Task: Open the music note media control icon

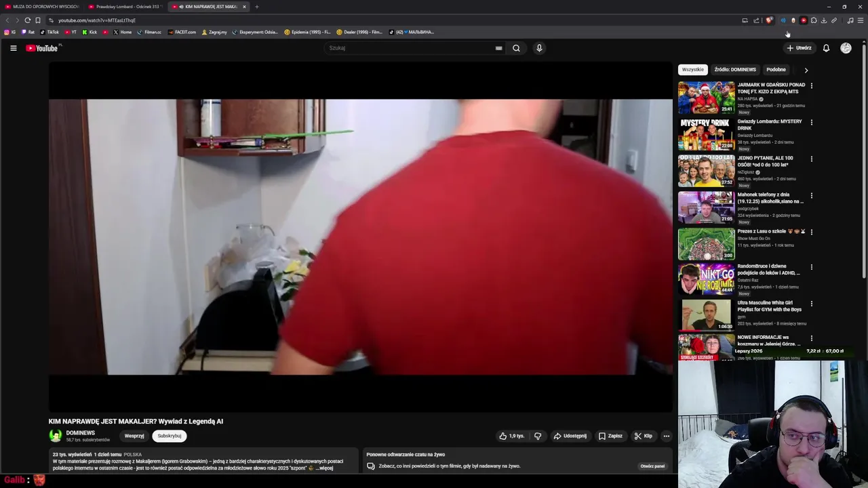Action: pos(850,20)
